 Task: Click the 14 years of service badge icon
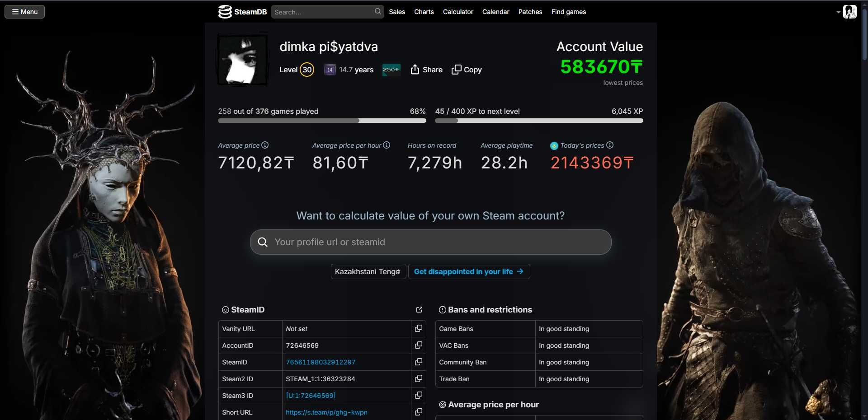coord(330,70)
